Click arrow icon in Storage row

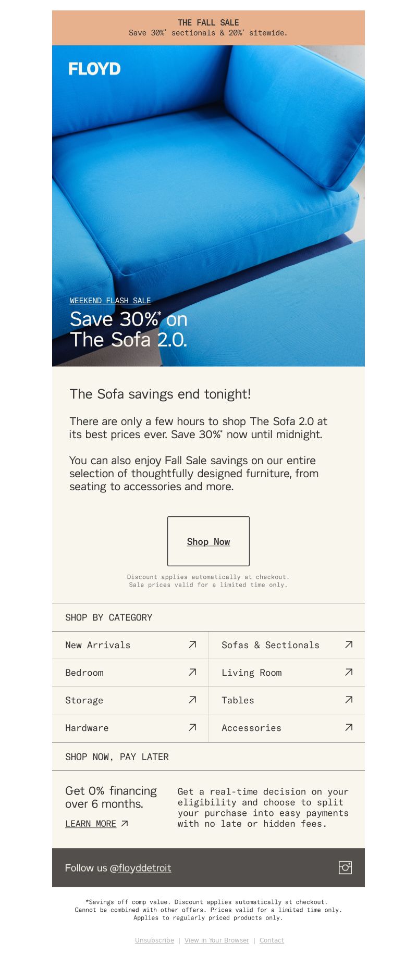point(192,700)
